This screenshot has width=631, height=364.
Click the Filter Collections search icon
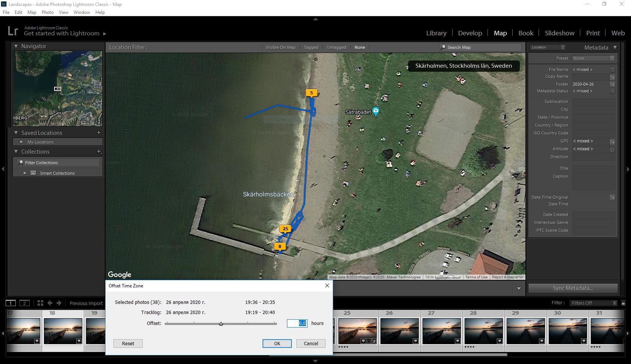coord(21,163)
